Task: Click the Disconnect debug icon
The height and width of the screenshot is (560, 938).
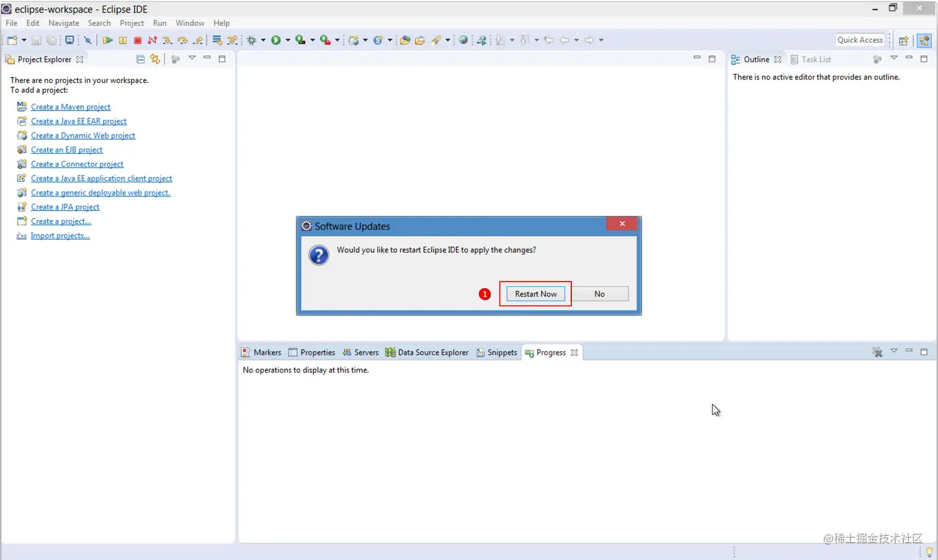Action: click(153, 40)
